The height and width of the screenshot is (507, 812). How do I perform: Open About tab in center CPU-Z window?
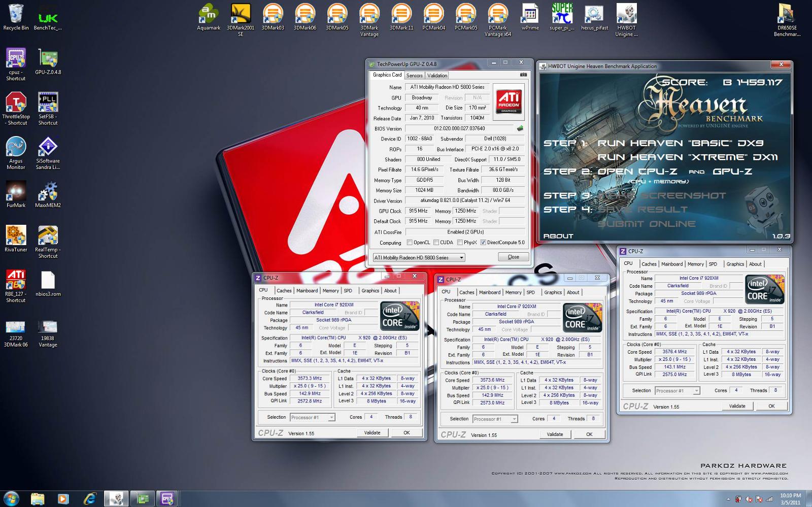(x=573, y=292)
